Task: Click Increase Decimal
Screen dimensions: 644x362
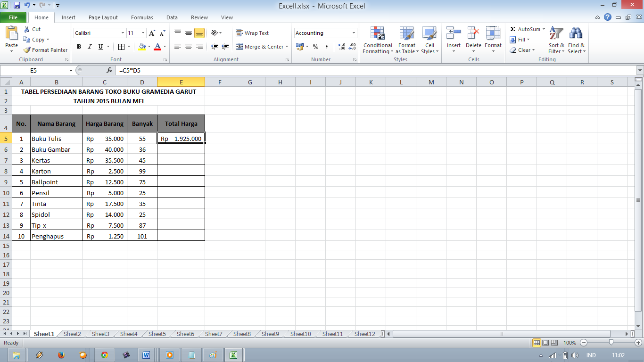Action: 342,47
